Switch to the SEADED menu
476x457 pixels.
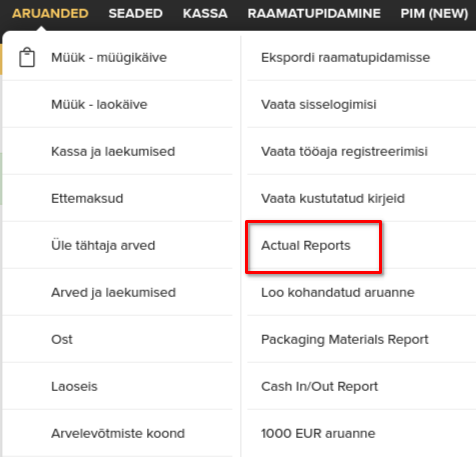(136, 14)
